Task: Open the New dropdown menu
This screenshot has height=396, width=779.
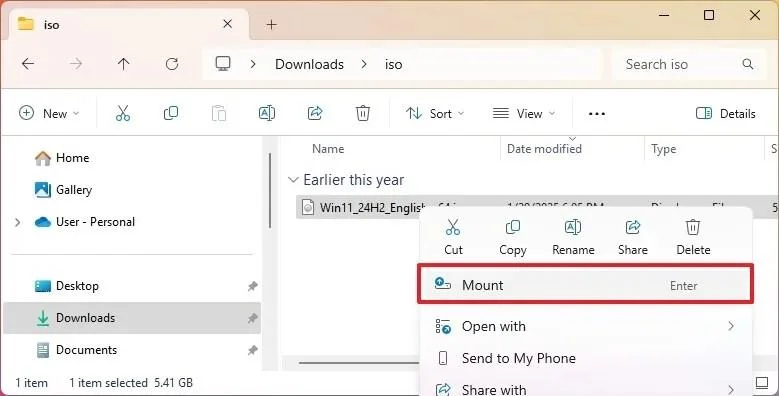Action: 49,113
